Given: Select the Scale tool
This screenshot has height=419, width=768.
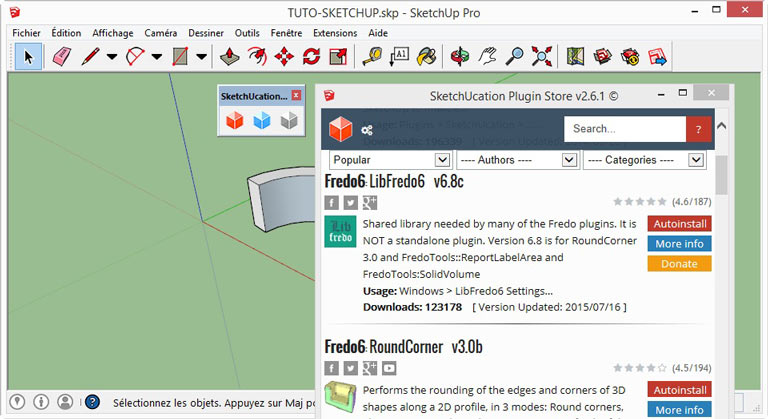Looking at the screenshot, I should (x=338, y=56).
